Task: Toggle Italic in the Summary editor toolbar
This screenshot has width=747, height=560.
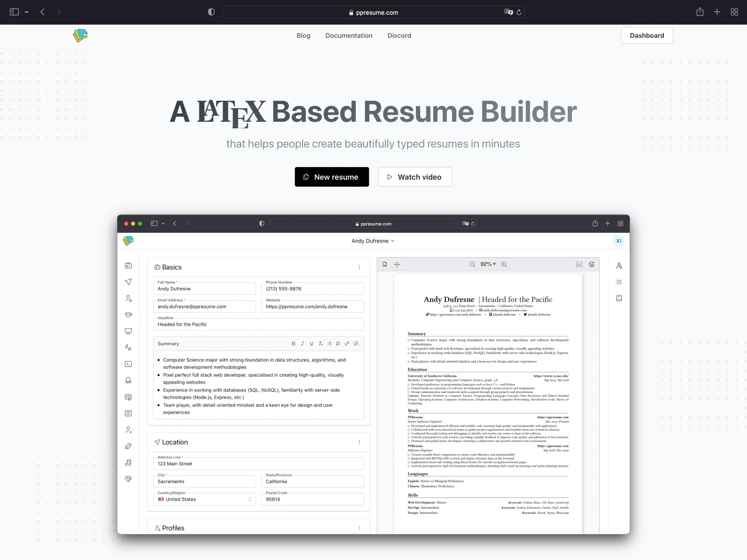Action: [x=303, y=343]
